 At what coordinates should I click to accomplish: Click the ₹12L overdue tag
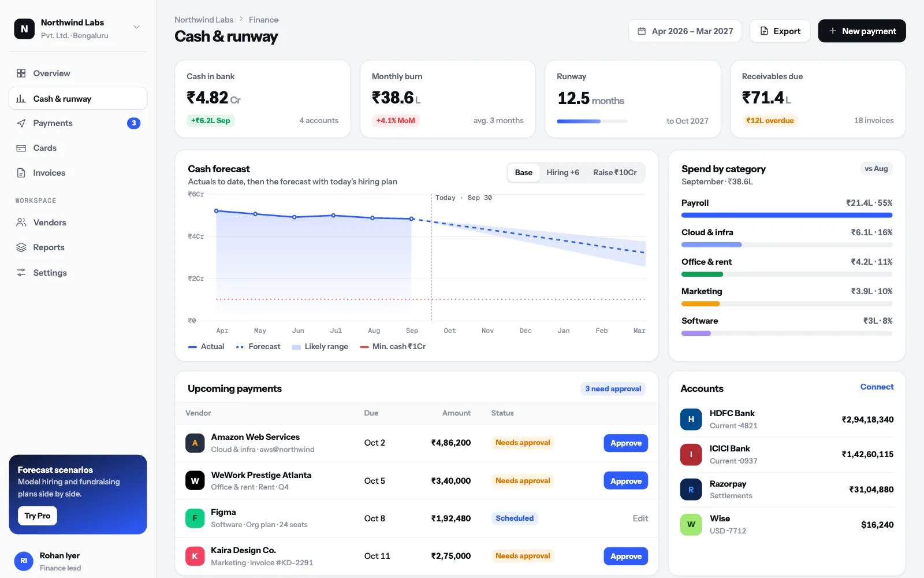coord(770,121)
